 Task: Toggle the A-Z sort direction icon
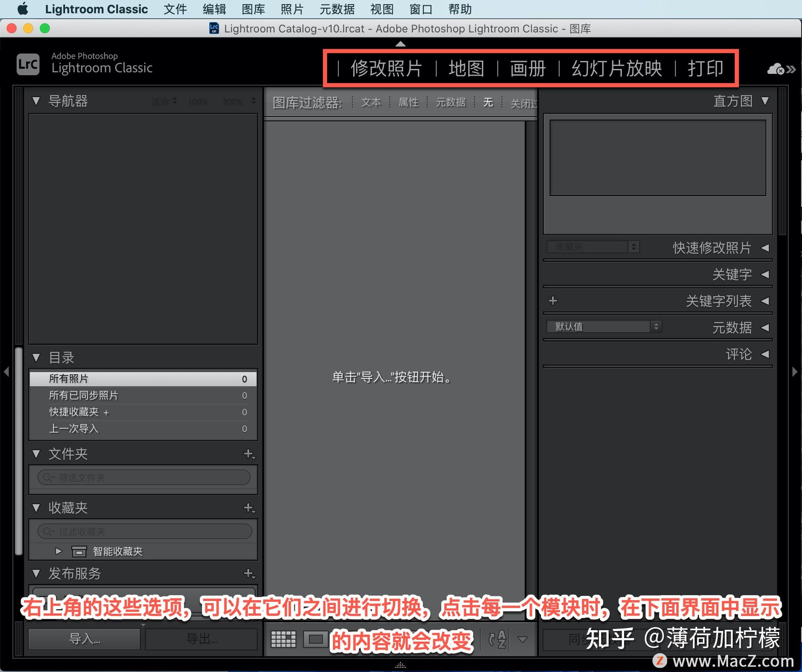[498, 639]
